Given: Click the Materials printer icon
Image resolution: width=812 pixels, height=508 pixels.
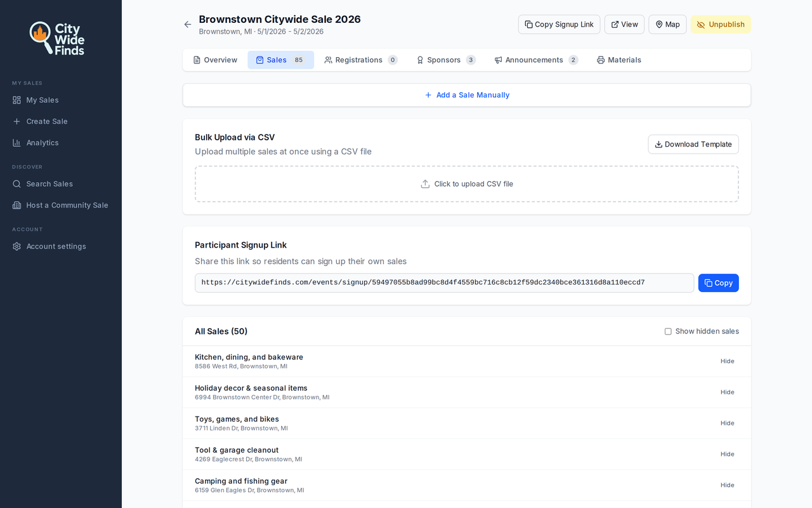Looking at the screenshot, I should 601,60.
